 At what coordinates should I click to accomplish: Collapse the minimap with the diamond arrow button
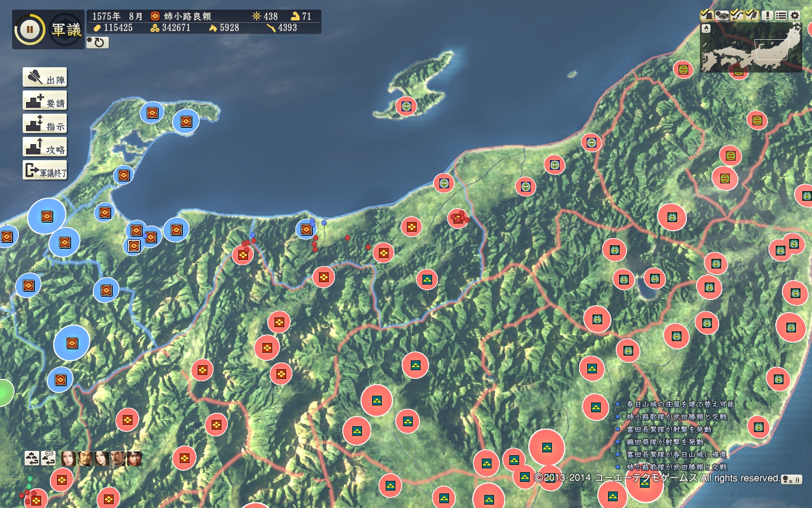(x=706, y=29)
